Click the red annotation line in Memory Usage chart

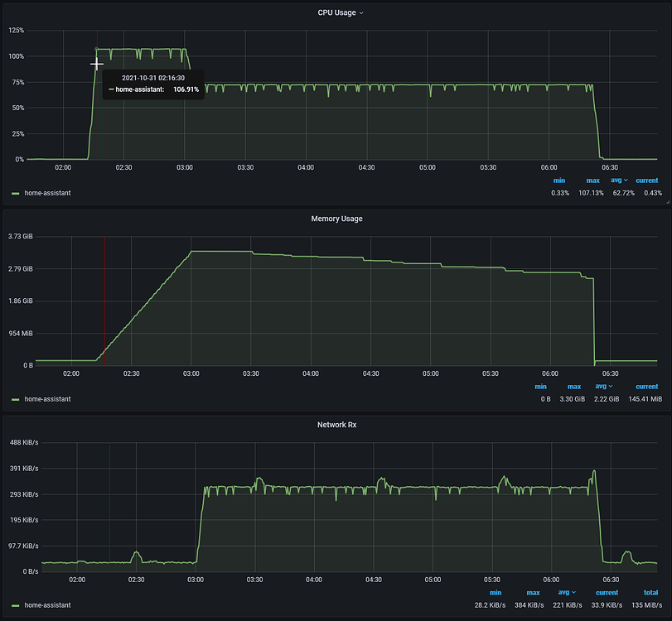click(104, 302)
